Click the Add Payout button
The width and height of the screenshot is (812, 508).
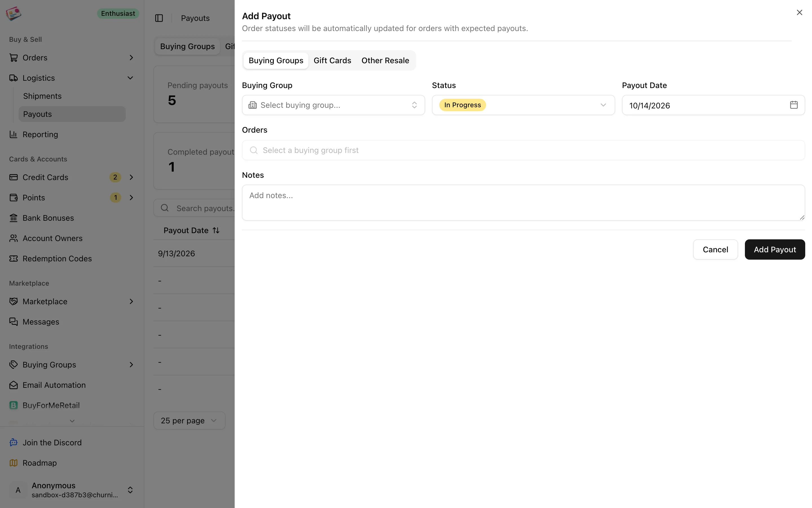(x=775, y=249)
